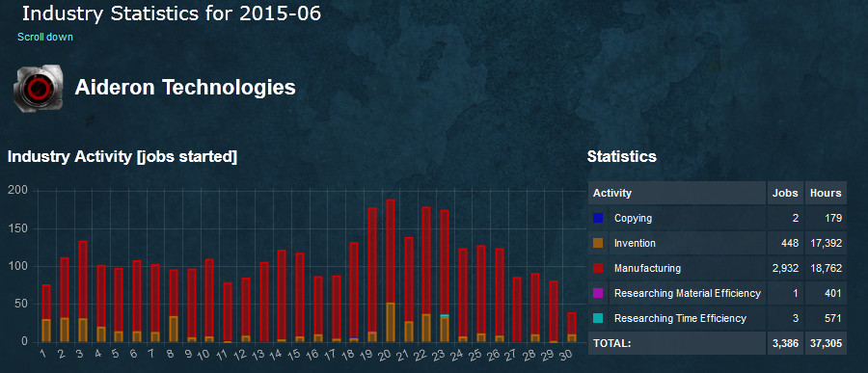The height and width of the screenshot is (373, 868).
Task: Select the Researching Material Efficiency label
Action: click(x=687, y=293)
